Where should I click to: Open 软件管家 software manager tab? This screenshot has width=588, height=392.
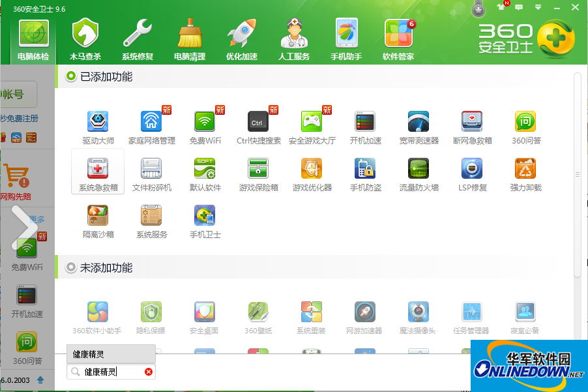[398, 40]
